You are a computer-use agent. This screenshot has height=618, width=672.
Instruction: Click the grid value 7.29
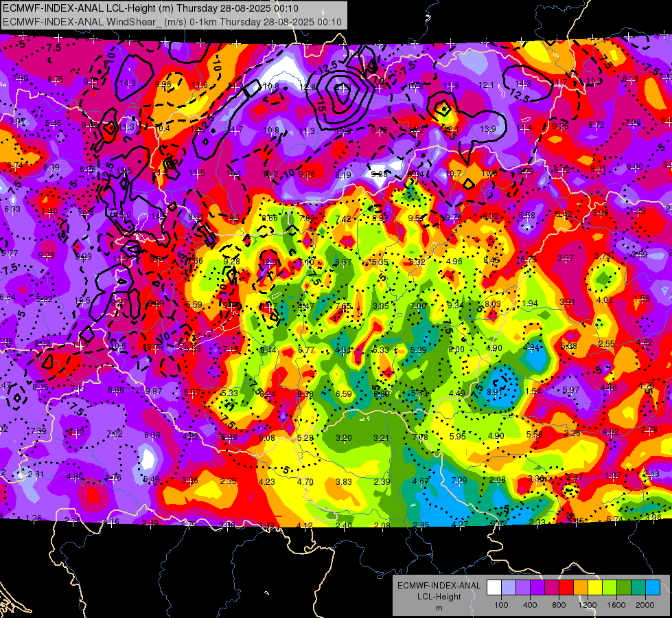coord(459,481)
